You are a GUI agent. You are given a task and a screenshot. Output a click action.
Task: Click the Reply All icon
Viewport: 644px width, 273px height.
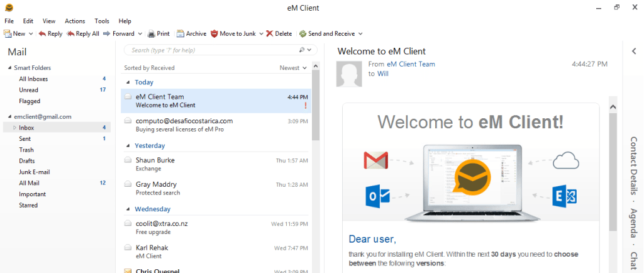(70, 34)
